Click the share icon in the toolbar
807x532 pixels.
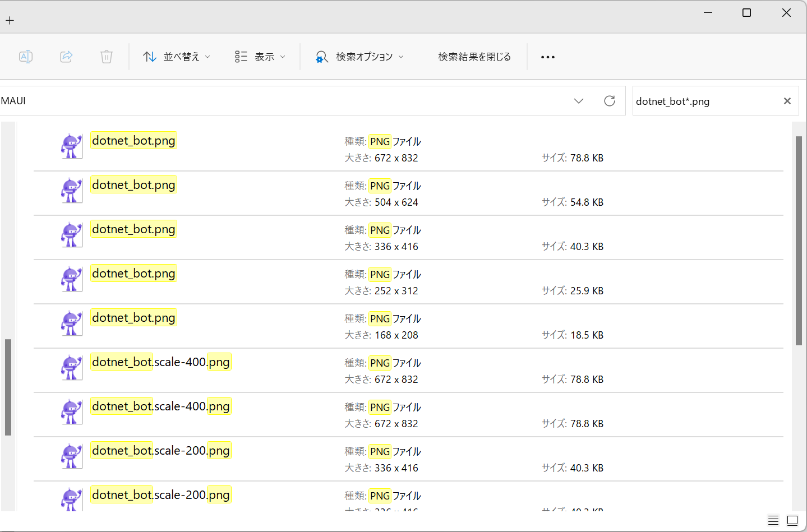click(66, 57)
